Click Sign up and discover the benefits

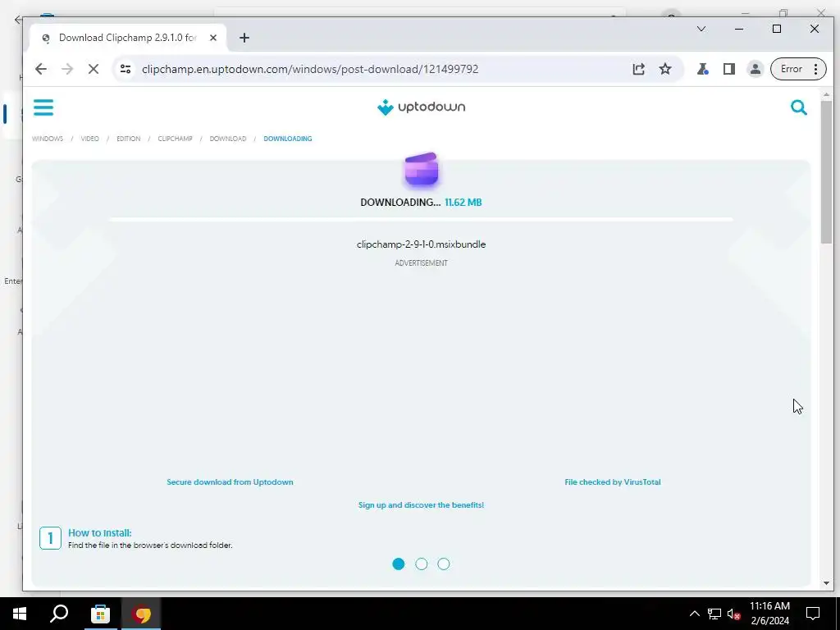[x=421, y=505]
